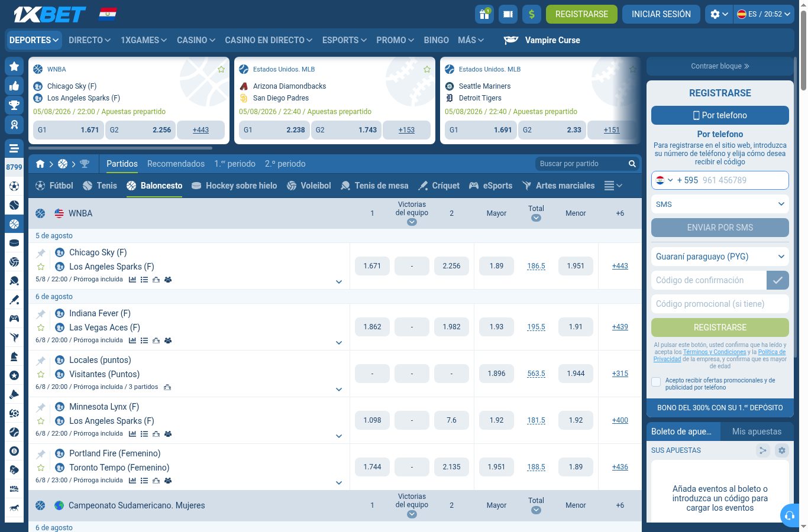Select Tenis sport tab

click(x=100, y=186)
